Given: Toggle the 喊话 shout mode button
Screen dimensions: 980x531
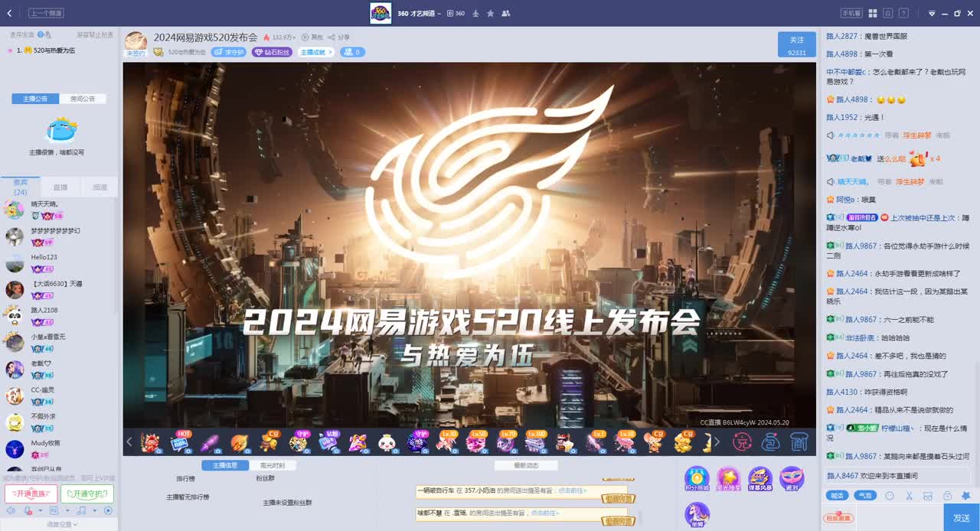Looking at the screenshot, I should coord(838,496).
